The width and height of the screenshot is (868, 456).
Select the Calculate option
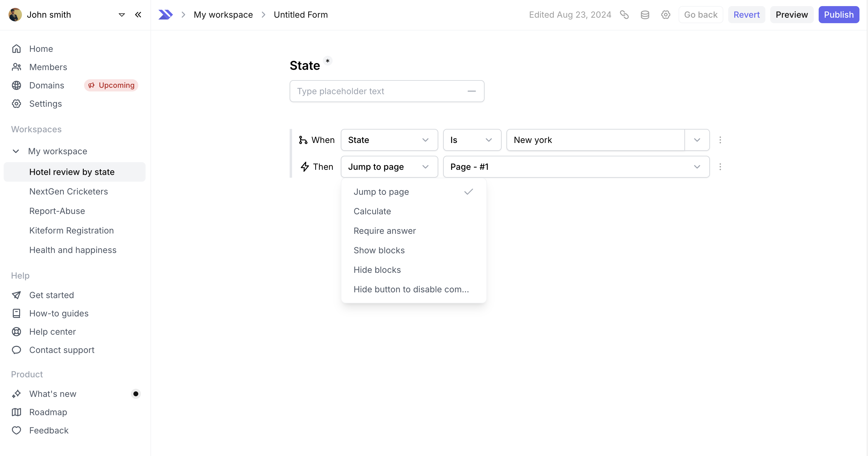(x=414, y=212)
